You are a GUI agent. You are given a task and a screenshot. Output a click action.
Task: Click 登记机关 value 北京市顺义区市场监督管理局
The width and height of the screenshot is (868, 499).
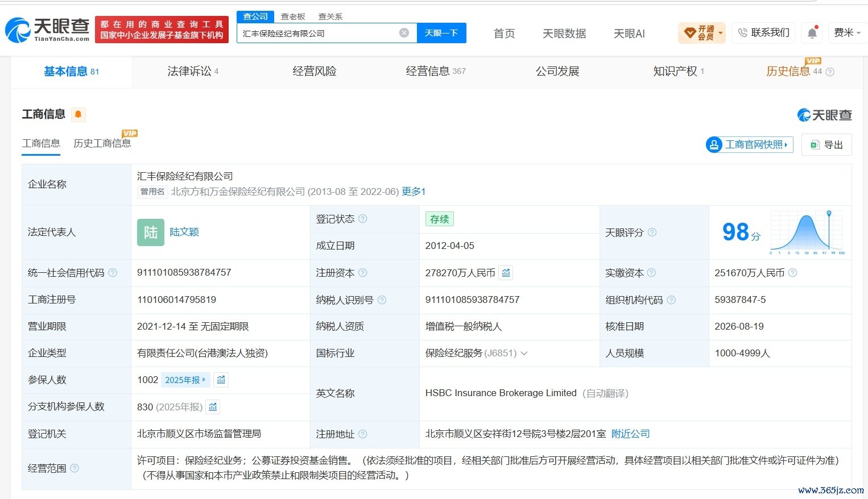(199, 434)
